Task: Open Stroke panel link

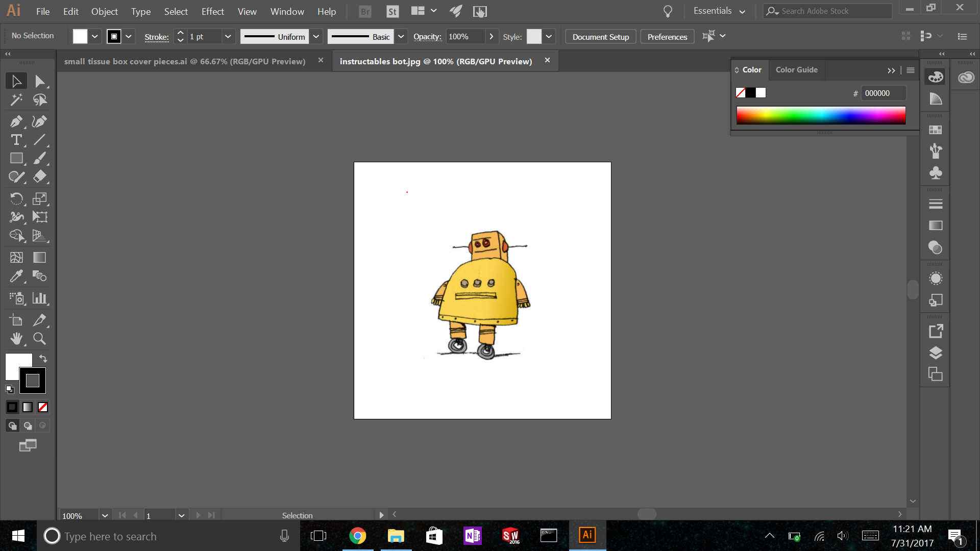Action: (x=156, y=37)
